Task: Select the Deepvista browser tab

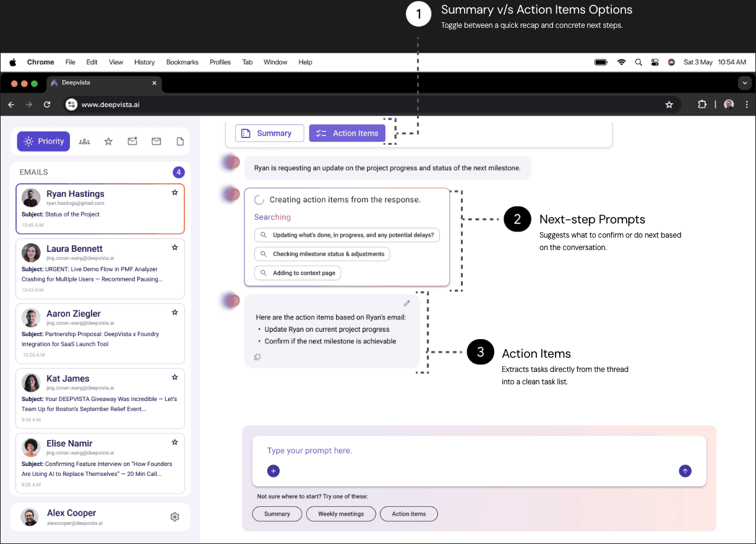Action: pyautogui.click(x=105, y=82)
